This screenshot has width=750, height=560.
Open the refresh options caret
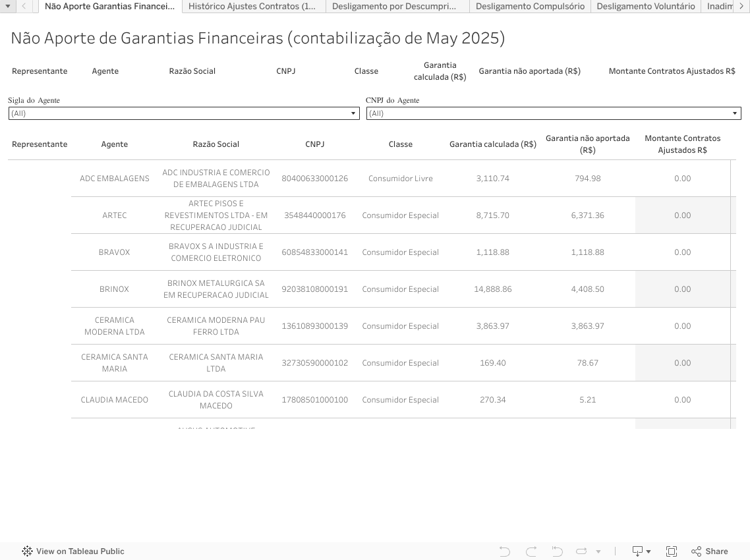[598, 552]
